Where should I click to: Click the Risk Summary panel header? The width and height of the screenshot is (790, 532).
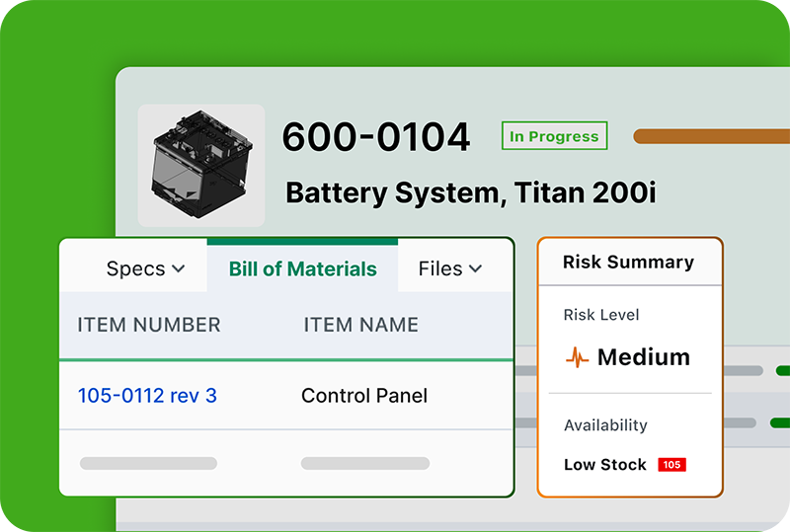pos(628,263)
